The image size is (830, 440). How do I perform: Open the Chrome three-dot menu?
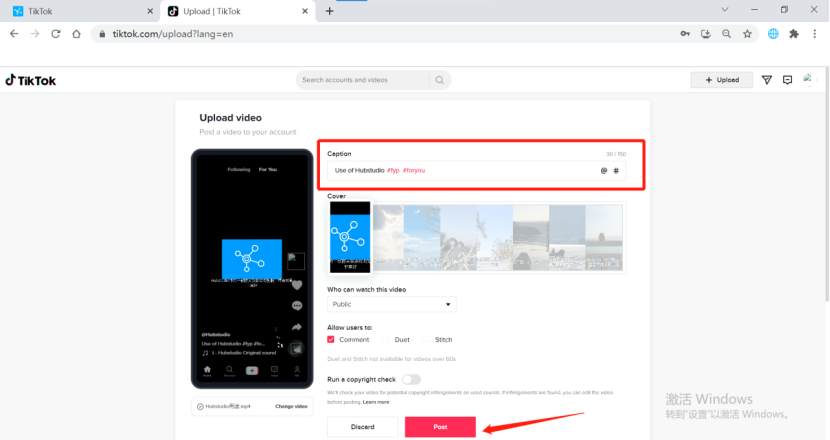coord(815,34)
